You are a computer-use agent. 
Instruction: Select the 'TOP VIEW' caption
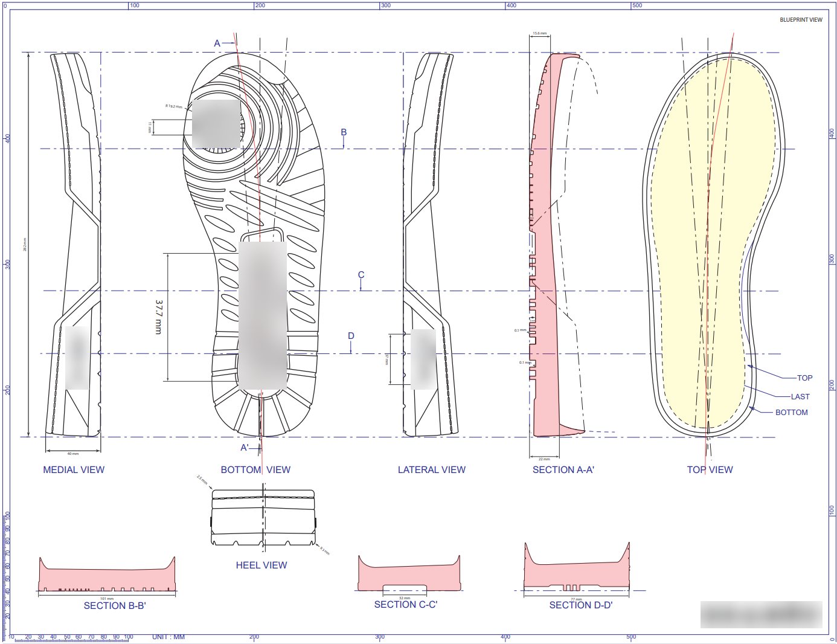coord(710,470)
